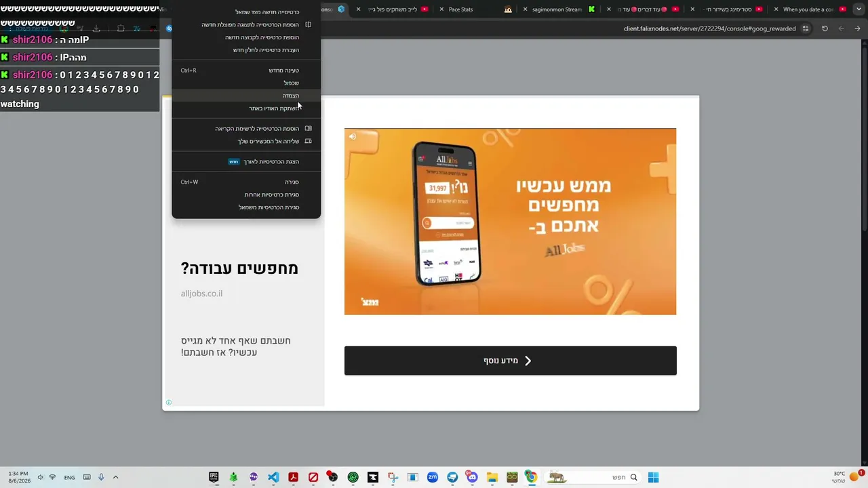Reload the page with the refresh icon

825,28
